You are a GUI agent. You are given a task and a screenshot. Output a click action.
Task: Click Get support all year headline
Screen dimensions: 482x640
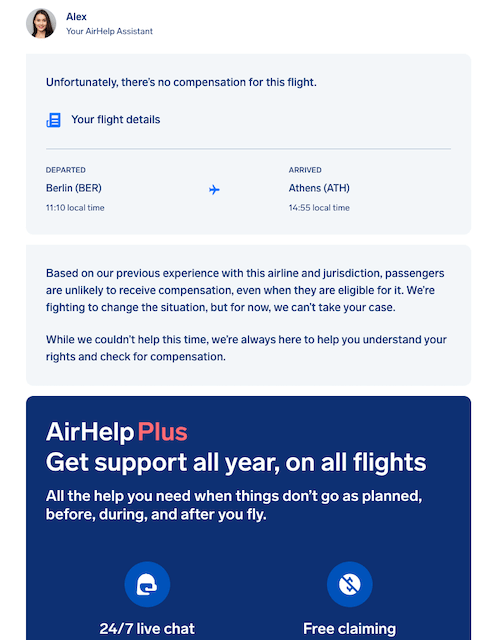pyautogui.click(x=236, y=462)
